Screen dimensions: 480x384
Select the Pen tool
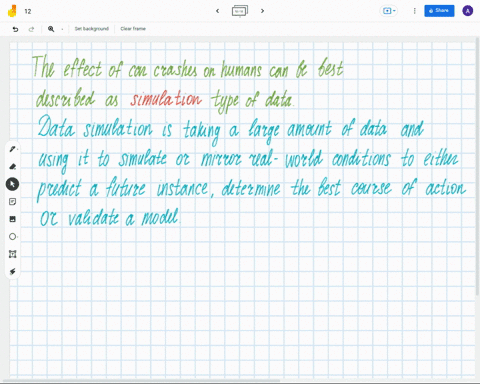click(13, 149)
